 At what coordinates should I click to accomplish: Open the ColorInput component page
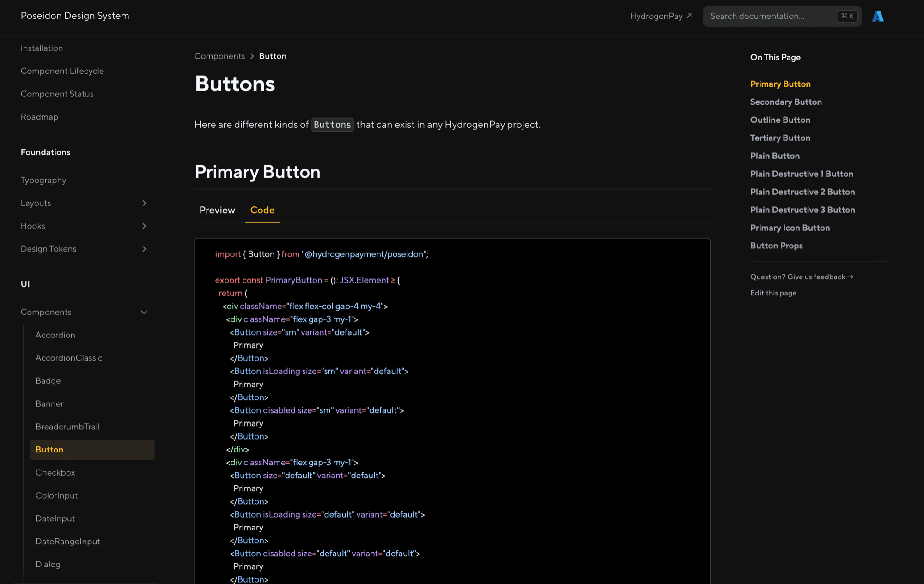(56, 495)
